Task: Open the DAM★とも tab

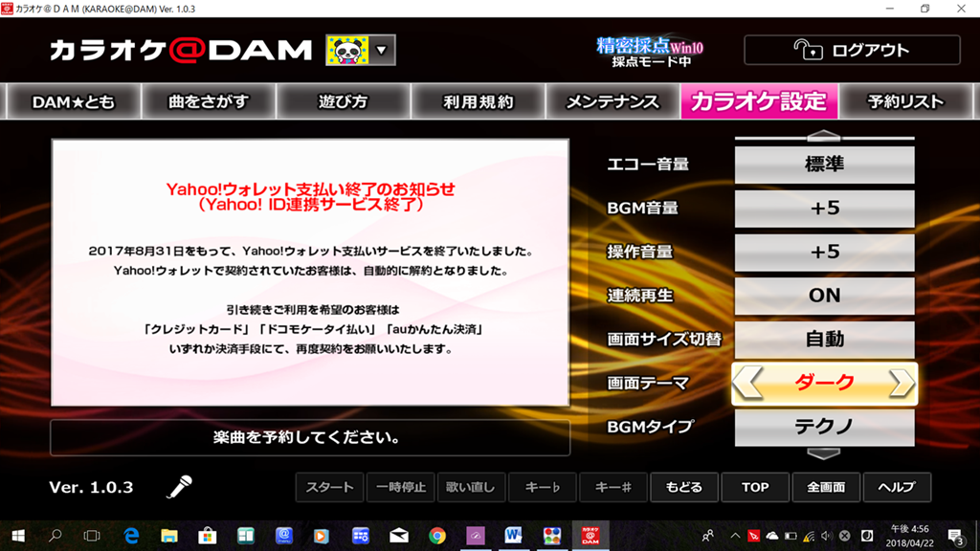Action: coord(73,101)
